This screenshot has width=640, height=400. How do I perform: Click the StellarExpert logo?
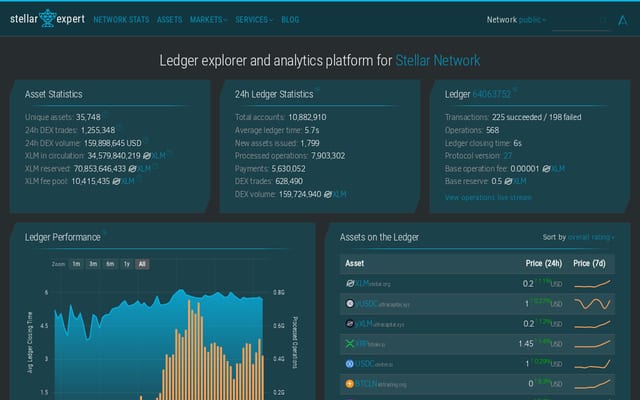(x=47, y=19)
